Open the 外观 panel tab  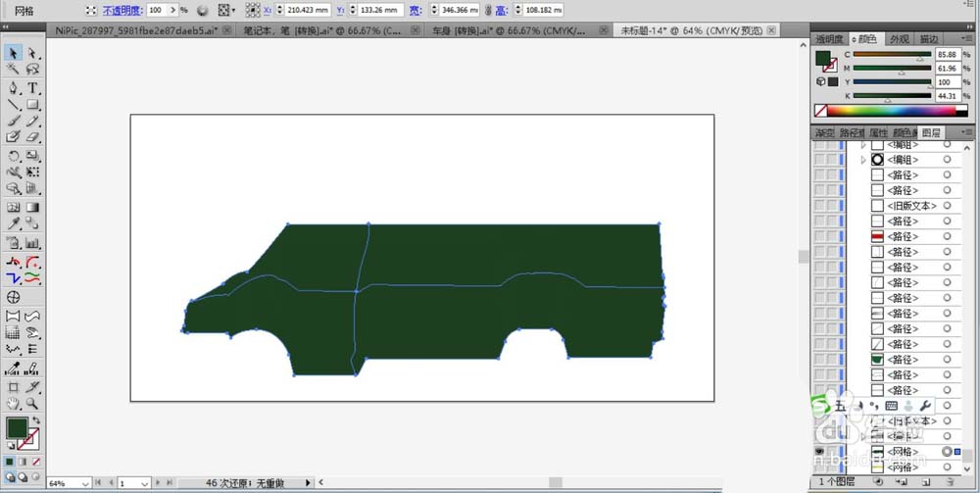pyautogui.click(x=900, y=39)
